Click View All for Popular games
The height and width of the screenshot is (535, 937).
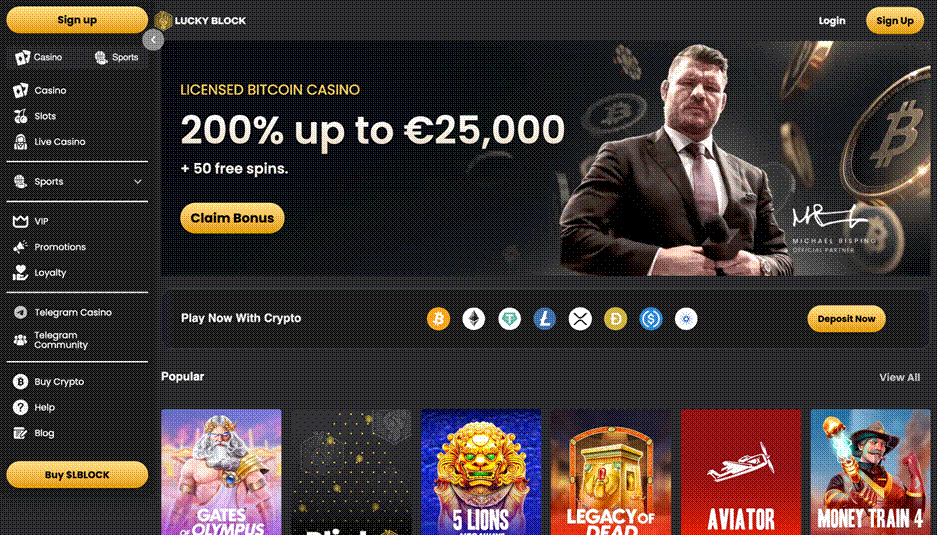[899, 377]
